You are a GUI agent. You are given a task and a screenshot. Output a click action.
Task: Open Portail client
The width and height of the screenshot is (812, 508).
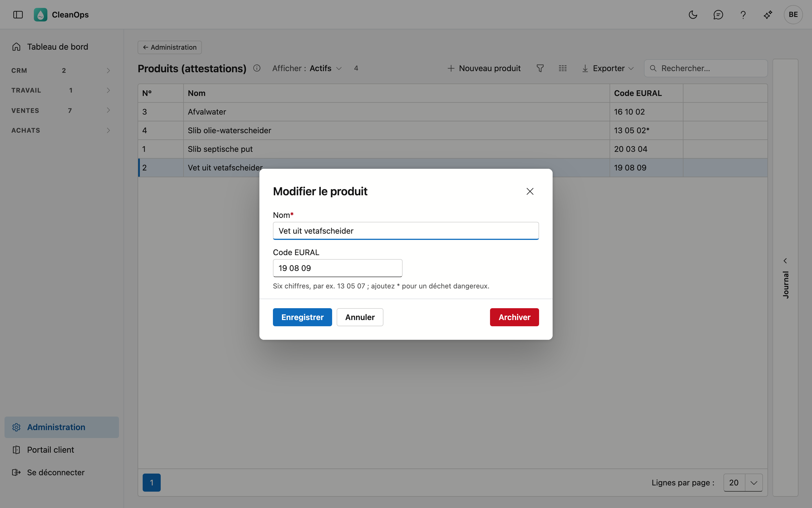[61, 450]
